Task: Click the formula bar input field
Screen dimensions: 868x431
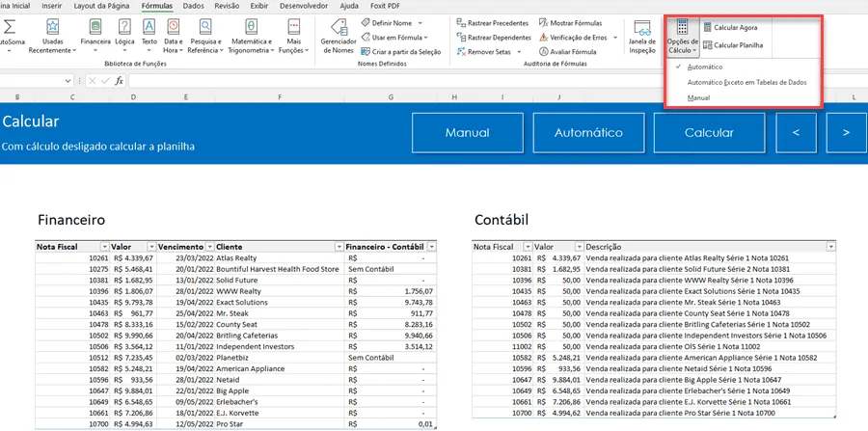Action: click(497, 81)
